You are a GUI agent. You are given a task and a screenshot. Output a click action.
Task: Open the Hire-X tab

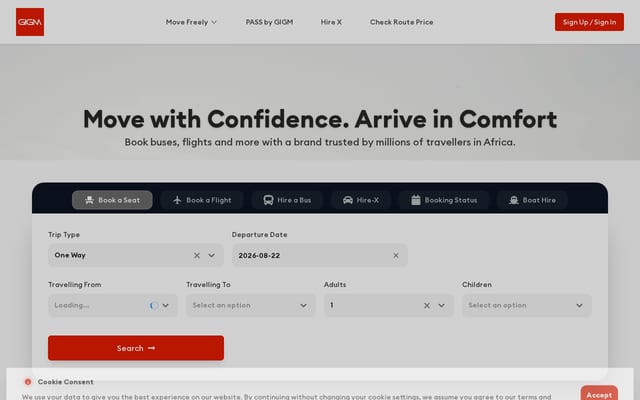[361, 200]
